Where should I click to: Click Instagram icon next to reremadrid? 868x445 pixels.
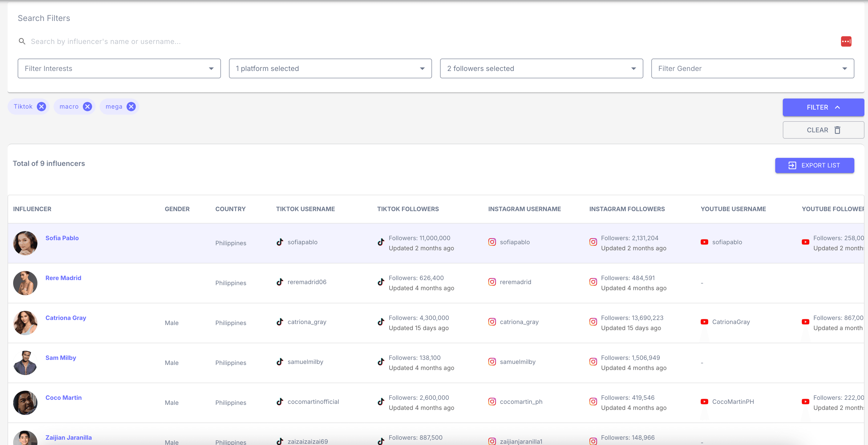click(492, 282)
